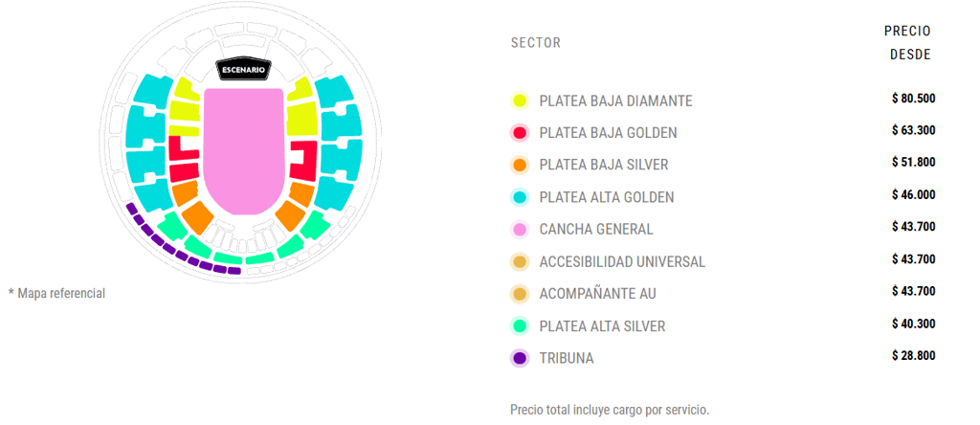Click the green Platea Alta Silver swatch

(520, 326)
